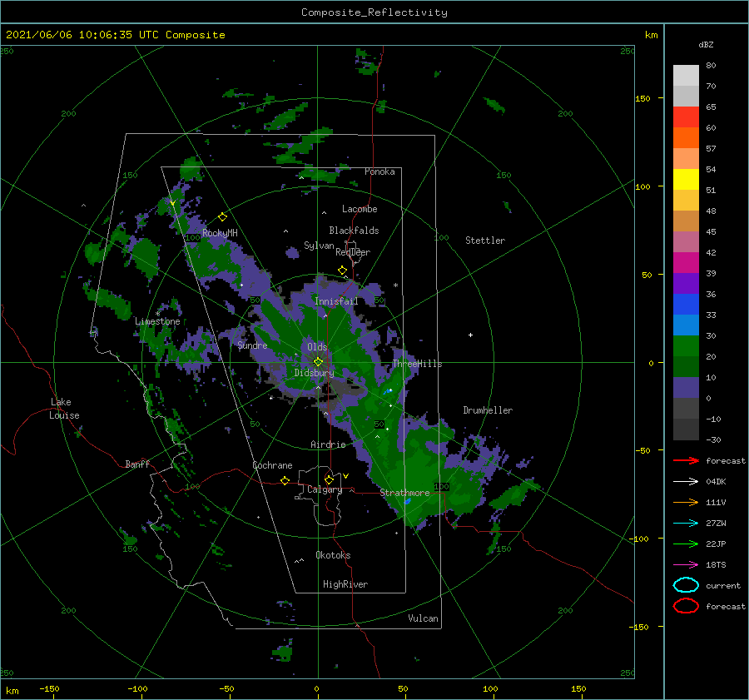This screenshot has width=749, height=700.
Task: Select the yellow diamond marker below RedDeer
Action: pyautogui.click(x=342, y=270)
